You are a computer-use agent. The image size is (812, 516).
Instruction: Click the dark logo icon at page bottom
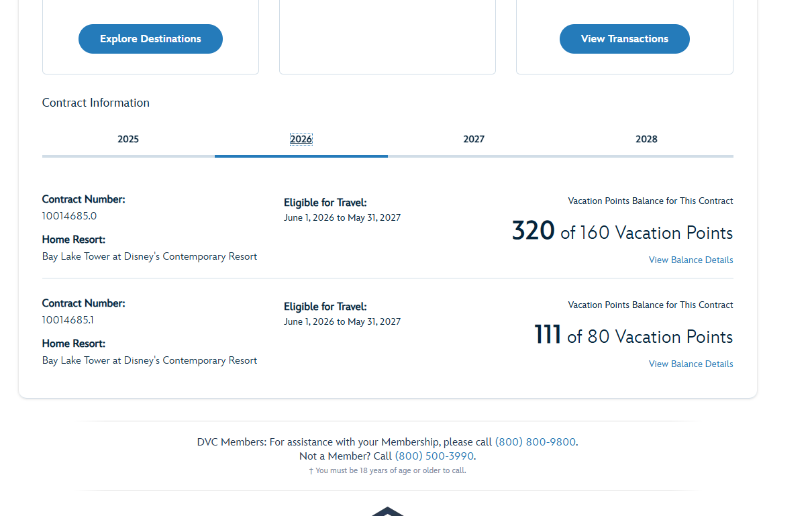(388, 511)
